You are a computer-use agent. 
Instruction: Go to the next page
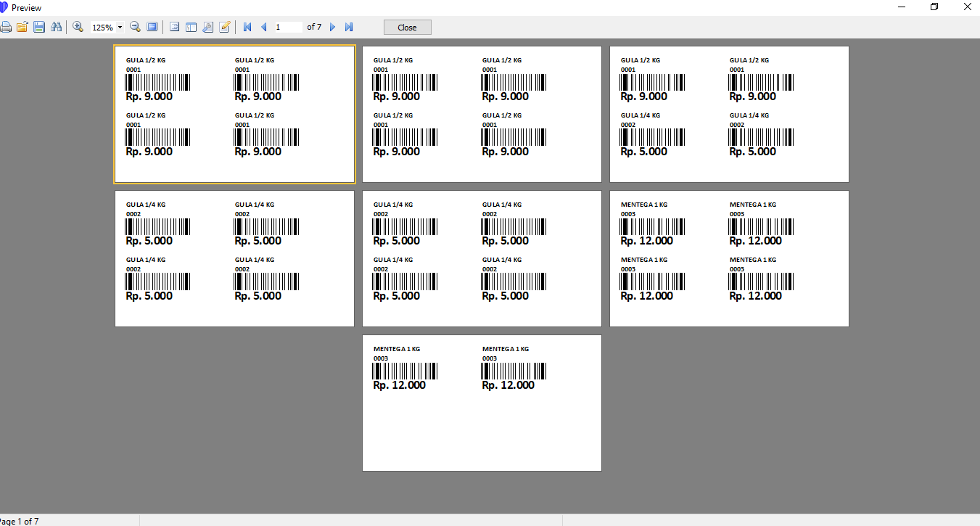332,27
